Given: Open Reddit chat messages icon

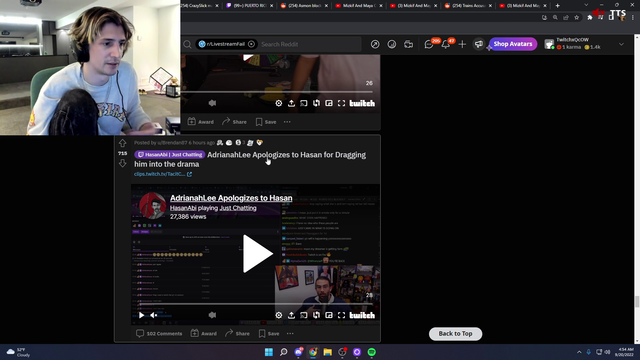Looking at the screenshot, I should [429, 44].
